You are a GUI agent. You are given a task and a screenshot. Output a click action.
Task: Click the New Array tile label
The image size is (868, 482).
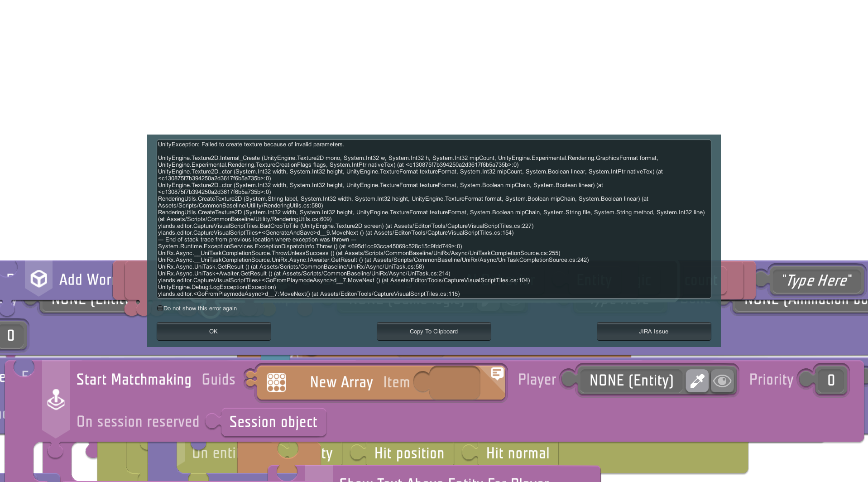[x=341, y=382]
